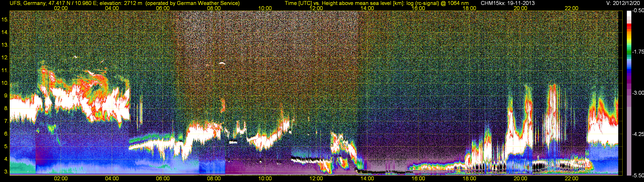
Task: Click the '6.' height axis label
Action: pos(6,134)
